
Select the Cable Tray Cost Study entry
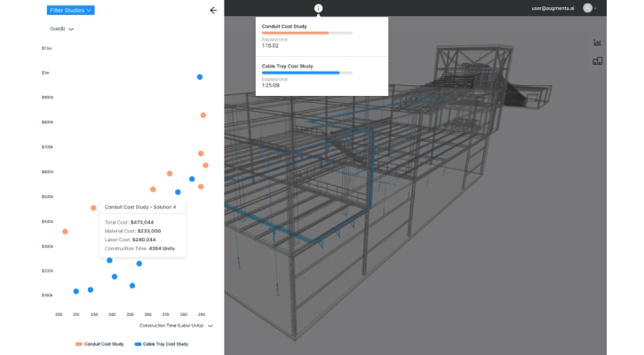tap(287, 66)
